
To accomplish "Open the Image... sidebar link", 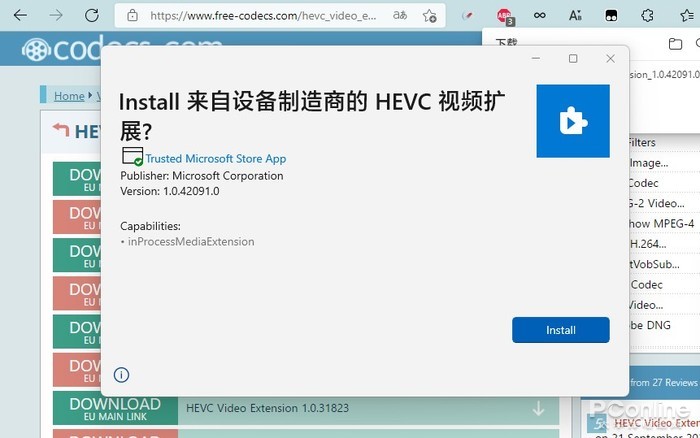I will point(649,163).
